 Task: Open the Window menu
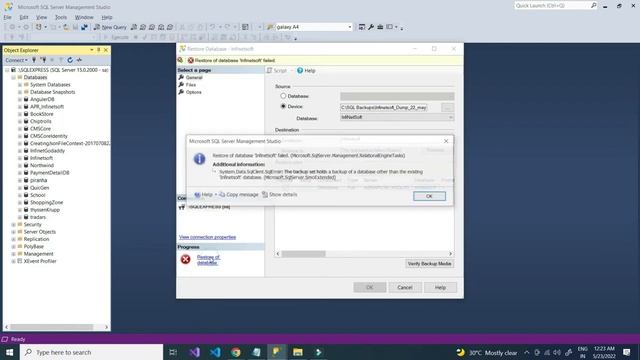[x=84, y=17]
